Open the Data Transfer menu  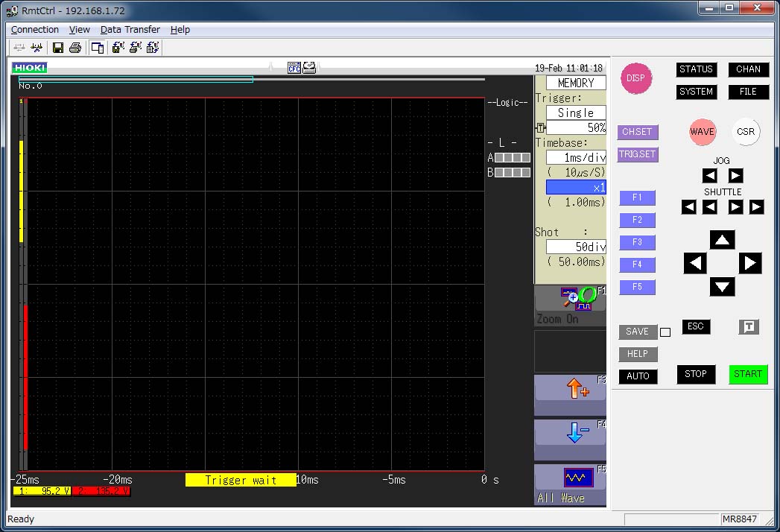click(130, 30)
